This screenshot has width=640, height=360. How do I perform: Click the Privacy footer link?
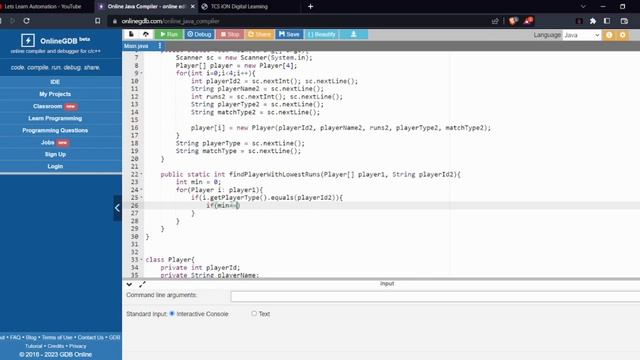78,346
